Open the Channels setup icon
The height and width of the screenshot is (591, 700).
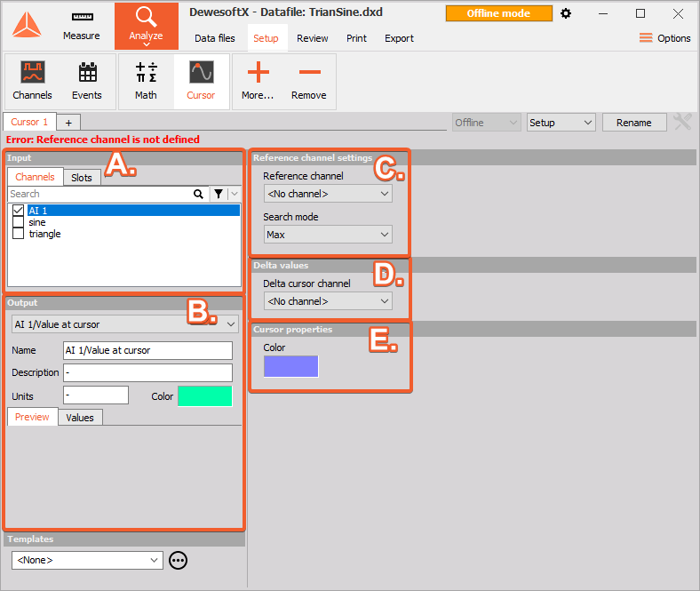click(32, 81)
